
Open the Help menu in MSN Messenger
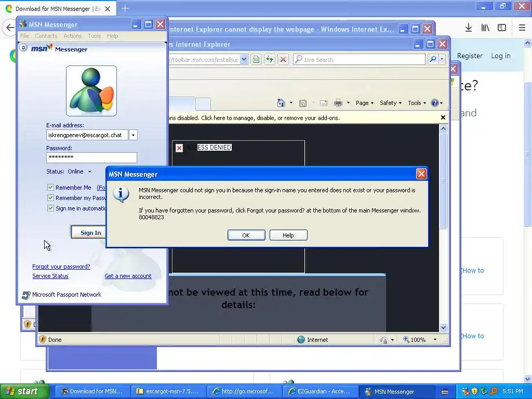[x=113, y=36]
